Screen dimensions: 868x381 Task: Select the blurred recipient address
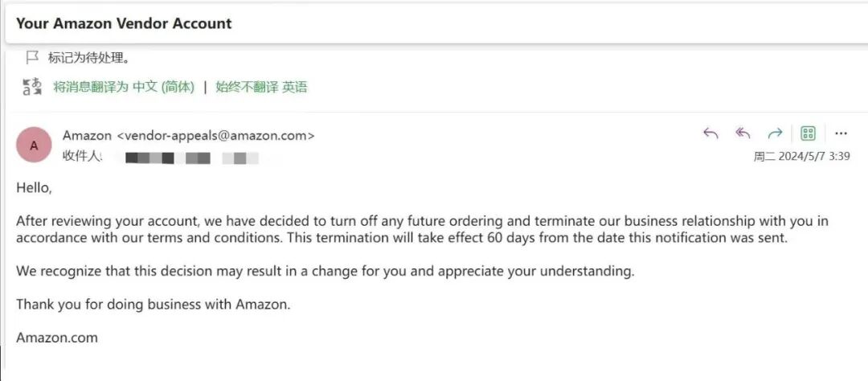point(191,157)
